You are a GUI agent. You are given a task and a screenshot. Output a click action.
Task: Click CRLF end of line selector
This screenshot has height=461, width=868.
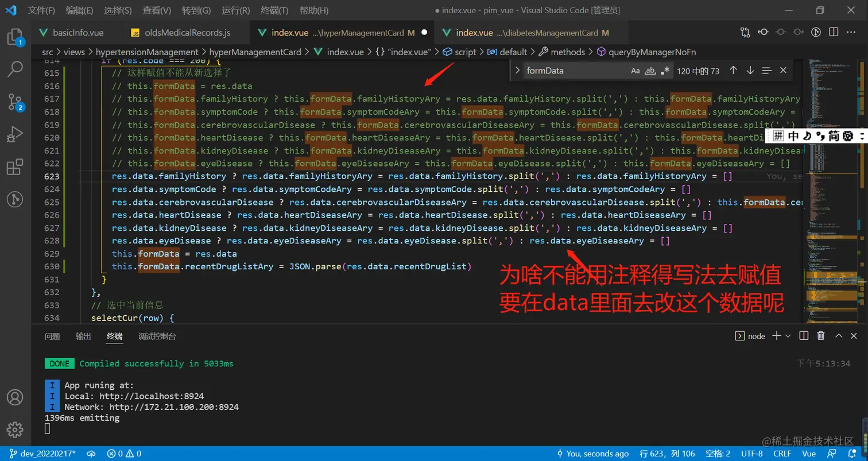pos(782,454)
